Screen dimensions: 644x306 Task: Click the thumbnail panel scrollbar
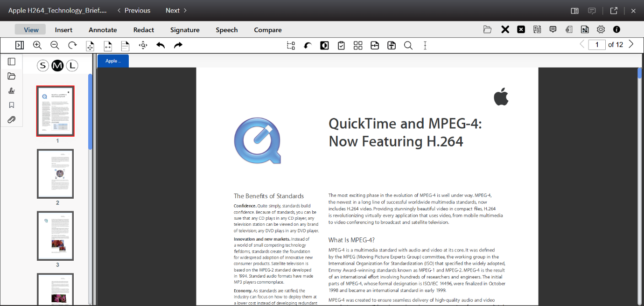coord(91,112)
